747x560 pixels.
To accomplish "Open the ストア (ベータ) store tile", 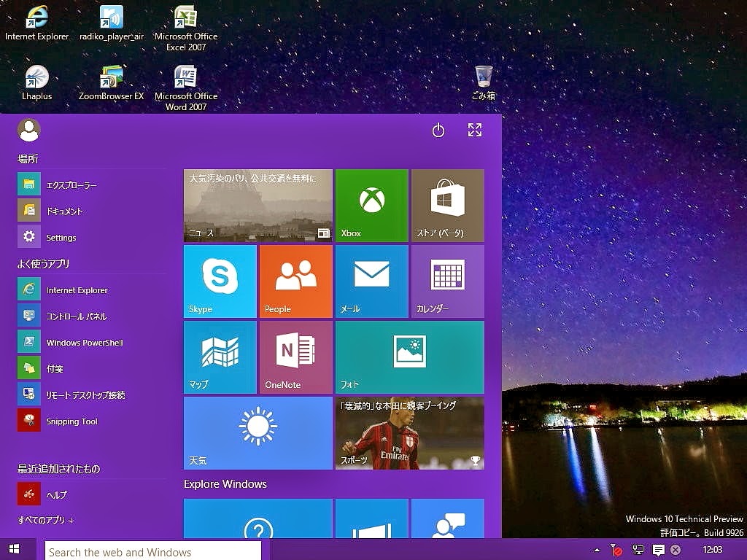I will [x=448, y=206].
